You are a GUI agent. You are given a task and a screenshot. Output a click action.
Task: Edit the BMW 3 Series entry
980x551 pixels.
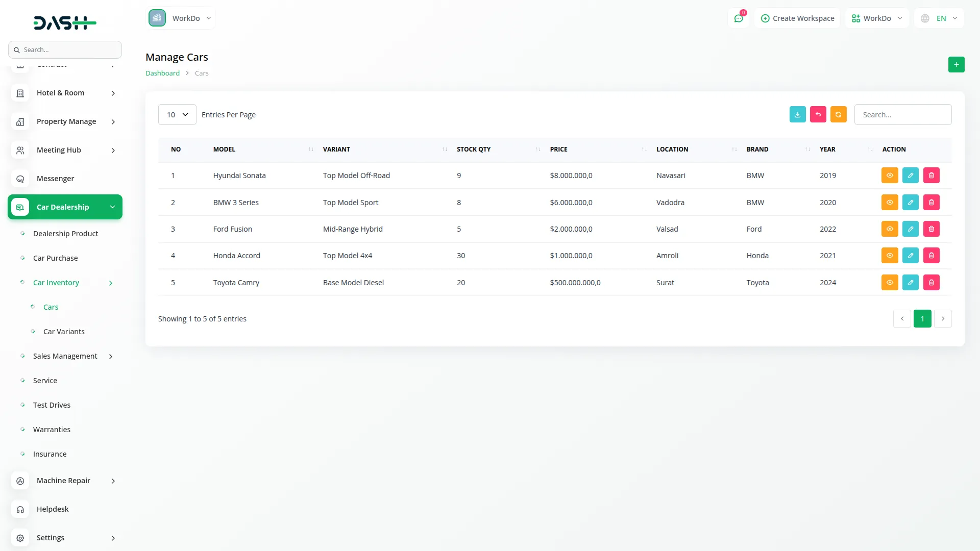click(x=910, y=203)
